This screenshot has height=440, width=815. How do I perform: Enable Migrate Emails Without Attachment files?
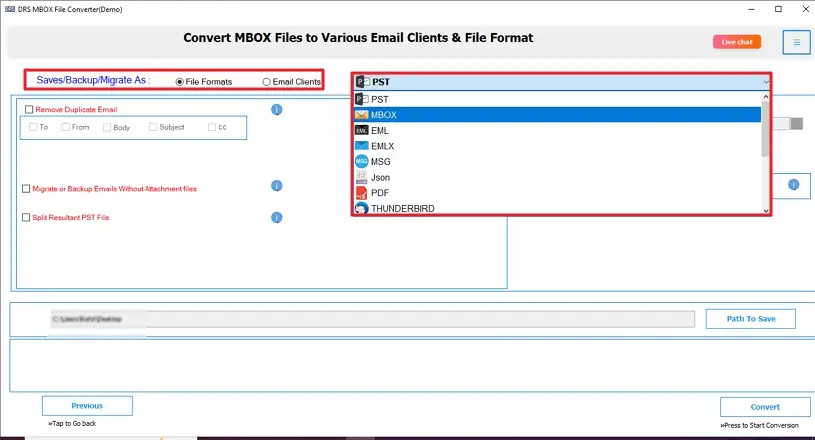pyautogui.click(x=26, y=189)
